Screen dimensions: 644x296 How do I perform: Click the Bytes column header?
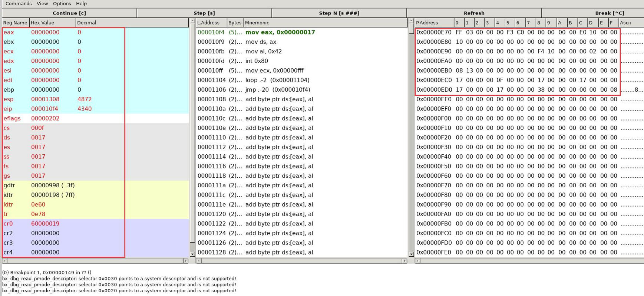point(235,23)
